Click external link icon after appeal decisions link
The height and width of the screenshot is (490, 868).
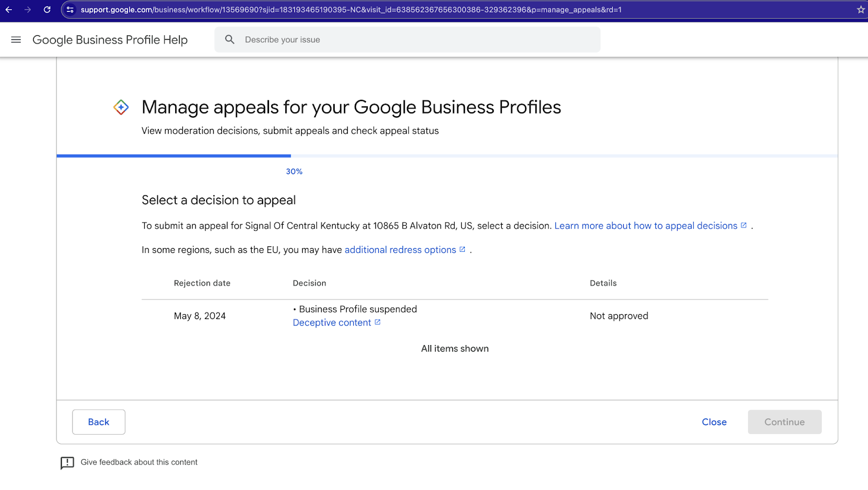(x=744, y=225)
